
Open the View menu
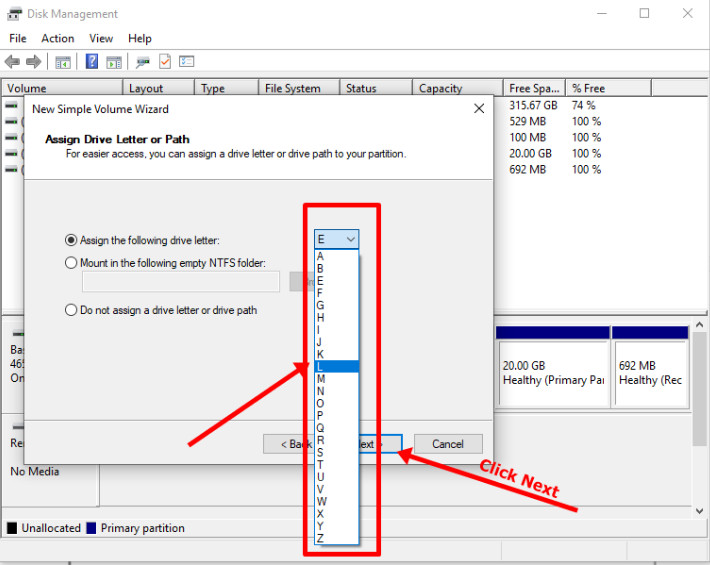(x=101, y=38)
